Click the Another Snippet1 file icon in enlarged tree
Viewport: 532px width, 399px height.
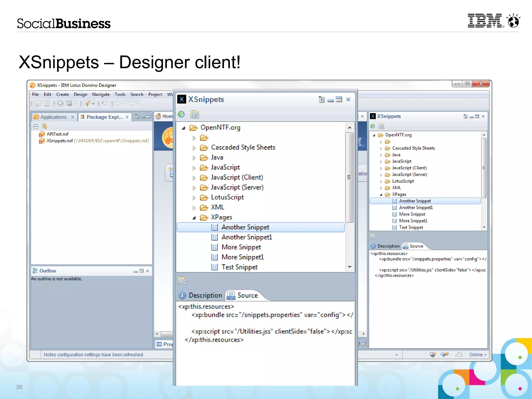point(214,237)
